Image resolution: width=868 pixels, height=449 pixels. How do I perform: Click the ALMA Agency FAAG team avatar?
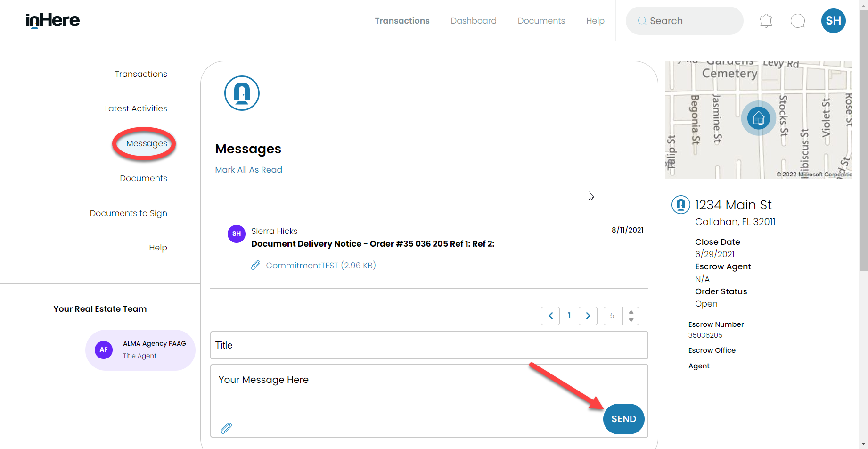(103, 349)
